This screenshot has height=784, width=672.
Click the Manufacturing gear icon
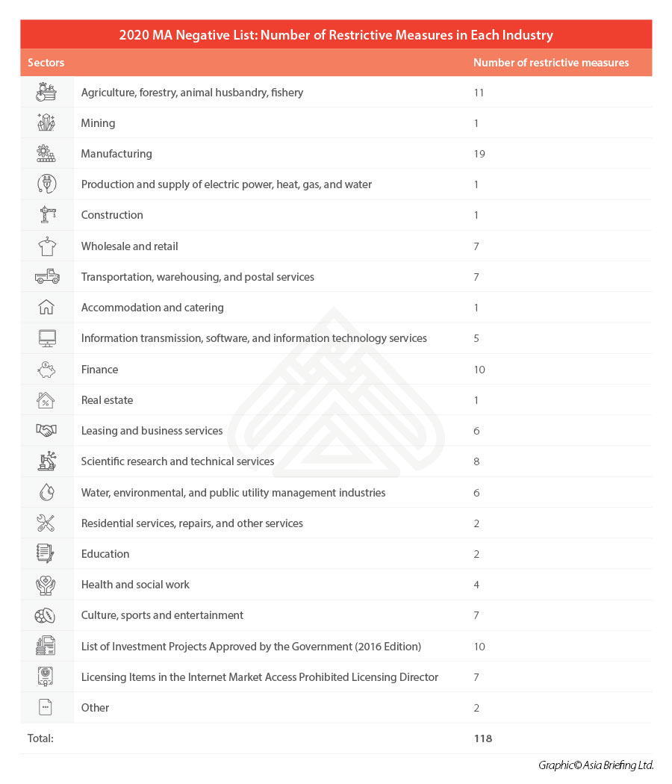[46, 154]
